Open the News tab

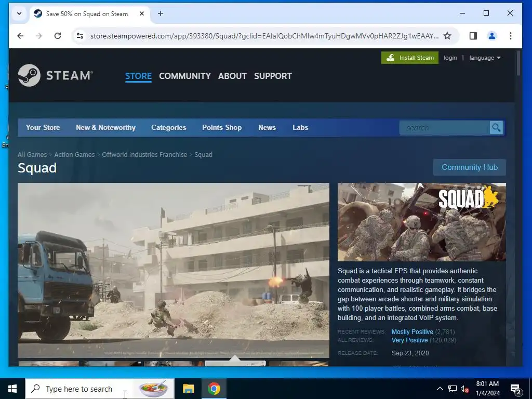pos(267,128)
